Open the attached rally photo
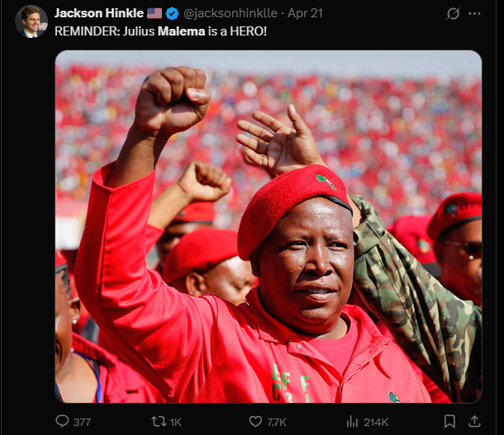 click(269, 226)
